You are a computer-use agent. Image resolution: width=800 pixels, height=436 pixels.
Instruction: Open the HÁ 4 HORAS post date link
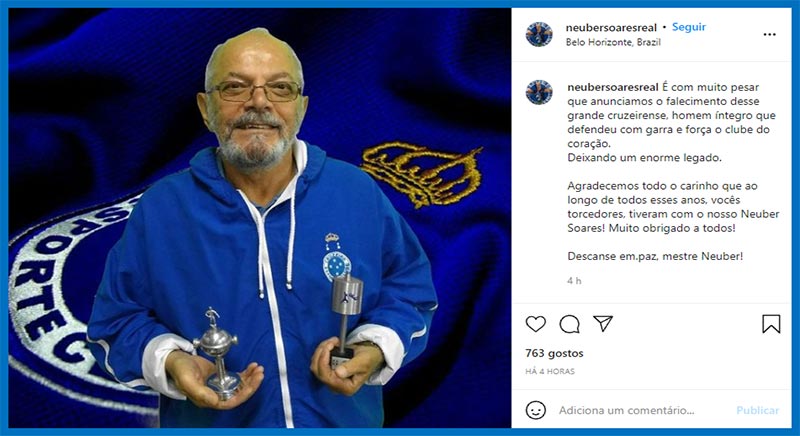(550, 371)
